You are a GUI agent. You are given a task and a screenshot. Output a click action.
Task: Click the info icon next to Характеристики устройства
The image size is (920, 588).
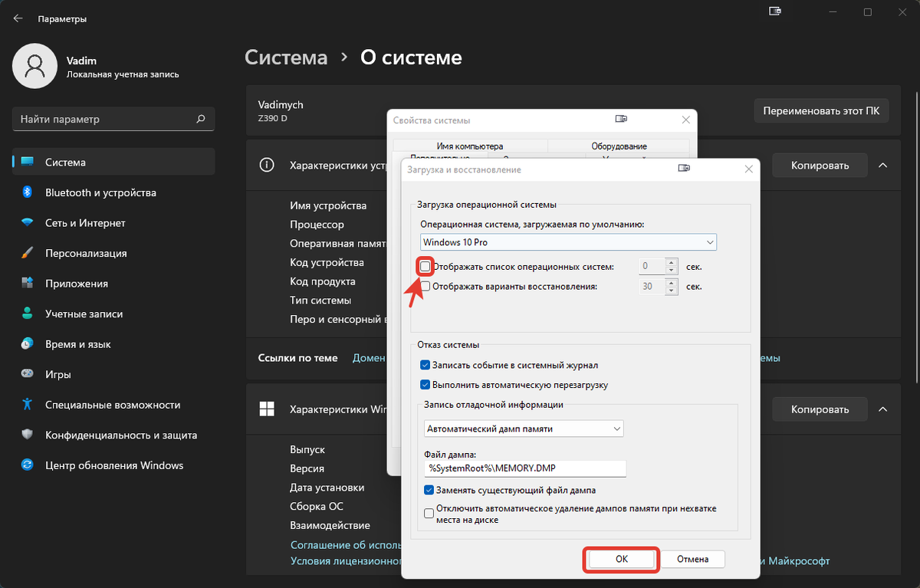click(267, 165)
